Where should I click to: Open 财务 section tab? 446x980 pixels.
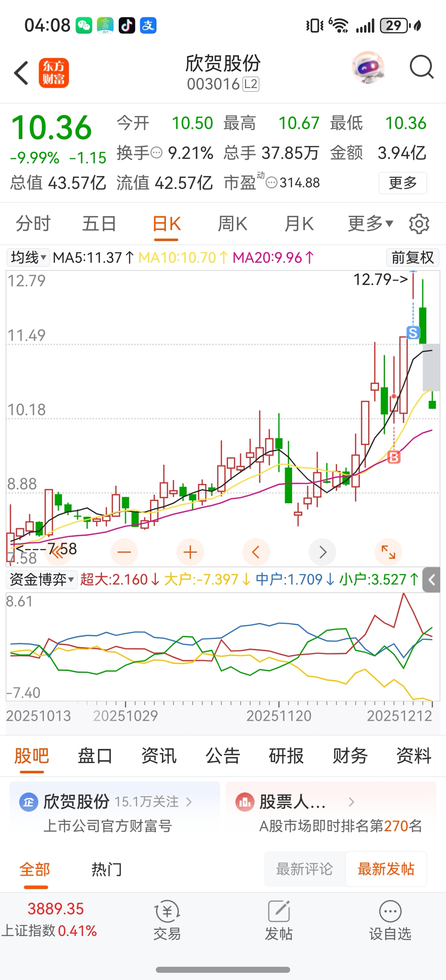(350, 756)
